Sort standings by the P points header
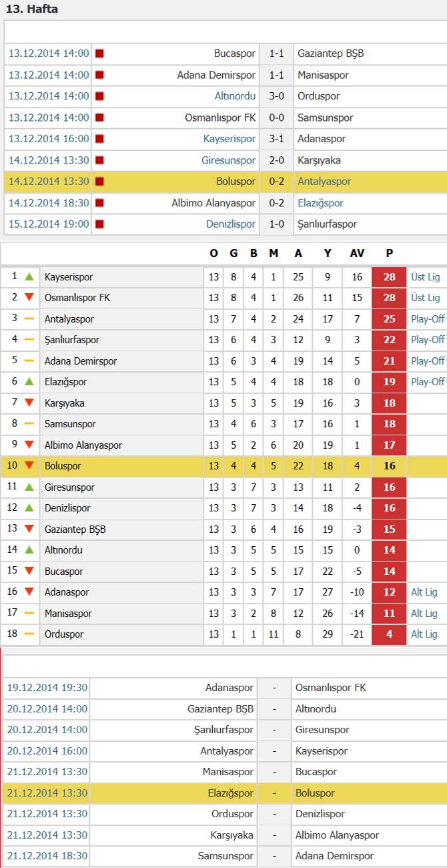Viewport: 447px width, 868px height. (390, 254)
